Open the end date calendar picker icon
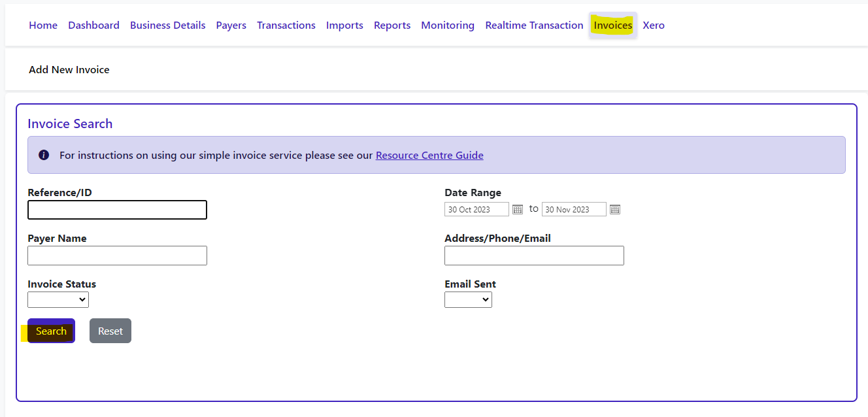Viewport: 868px width, 417px height. (x=614, y=210)
